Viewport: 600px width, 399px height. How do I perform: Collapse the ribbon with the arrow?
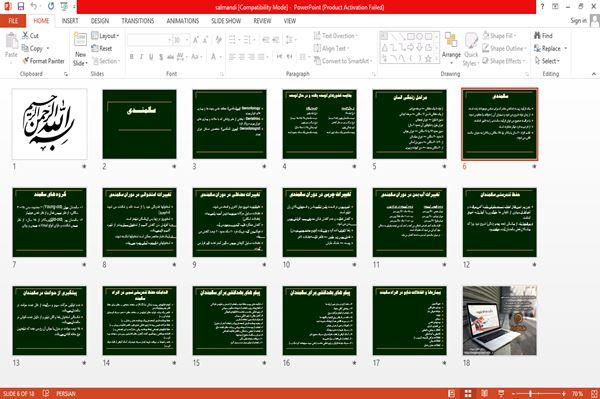coord(593,74)
